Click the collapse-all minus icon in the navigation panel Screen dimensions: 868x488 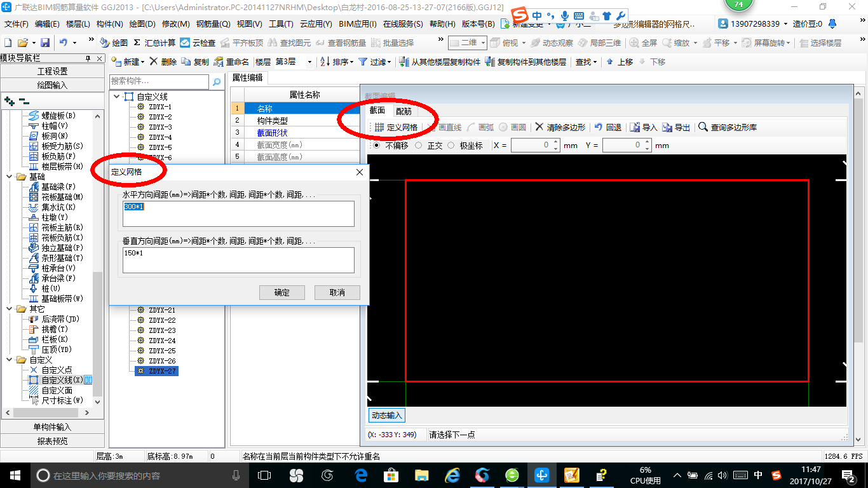point(24,100)
